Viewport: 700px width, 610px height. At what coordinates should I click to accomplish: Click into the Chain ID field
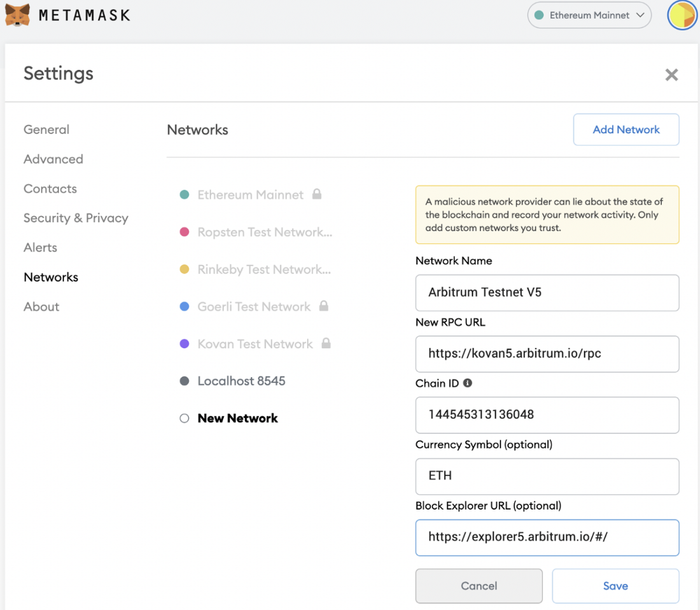click(x=547, y=415)
